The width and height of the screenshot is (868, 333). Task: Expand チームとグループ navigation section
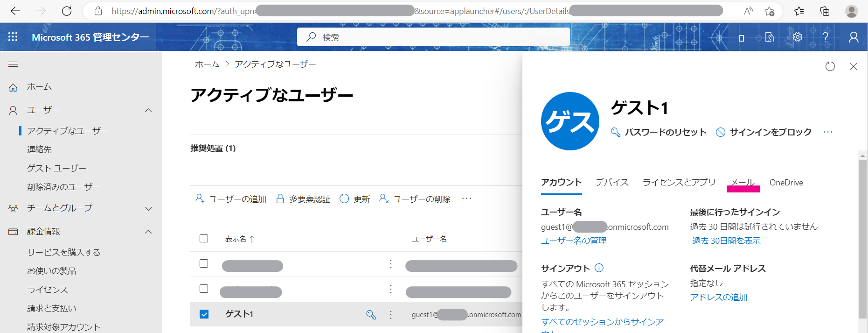148,208
